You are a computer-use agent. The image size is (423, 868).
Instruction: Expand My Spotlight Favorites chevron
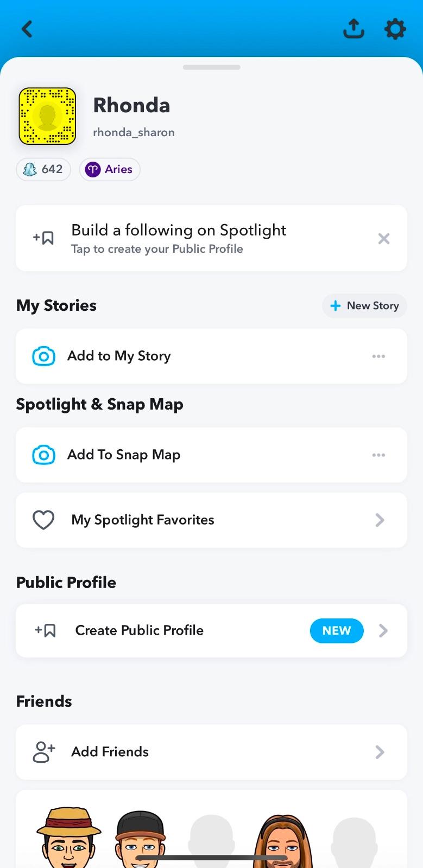point(380,520)
